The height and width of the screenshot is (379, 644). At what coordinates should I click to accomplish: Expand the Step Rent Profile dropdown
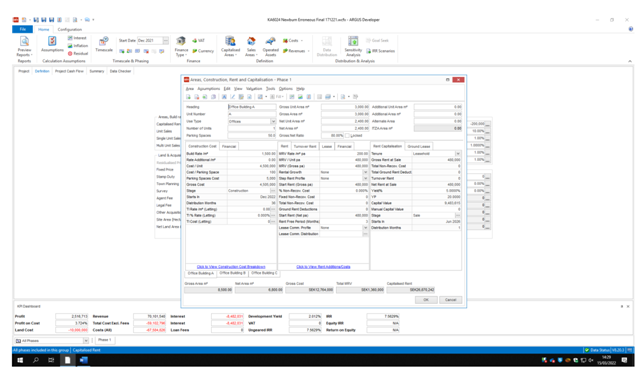365,178
